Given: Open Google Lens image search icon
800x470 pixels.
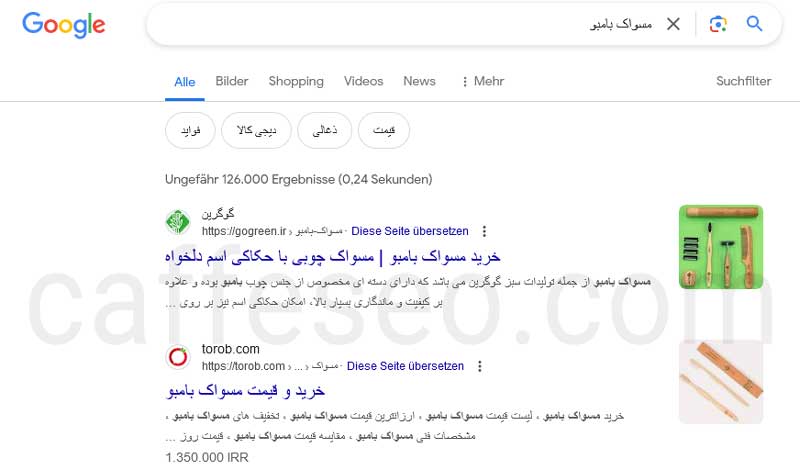Looking at the screenshot, I should click(718, 24).
